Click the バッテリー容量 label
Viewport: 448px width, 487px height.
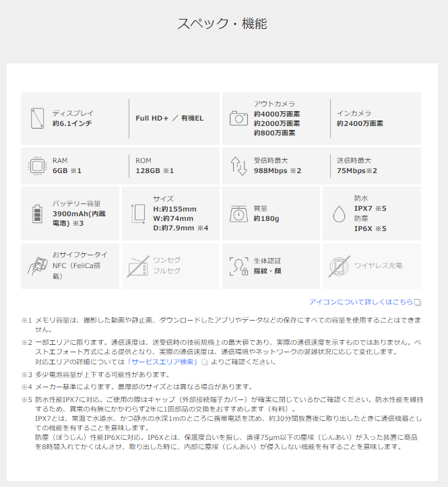(x=76, y=203)
